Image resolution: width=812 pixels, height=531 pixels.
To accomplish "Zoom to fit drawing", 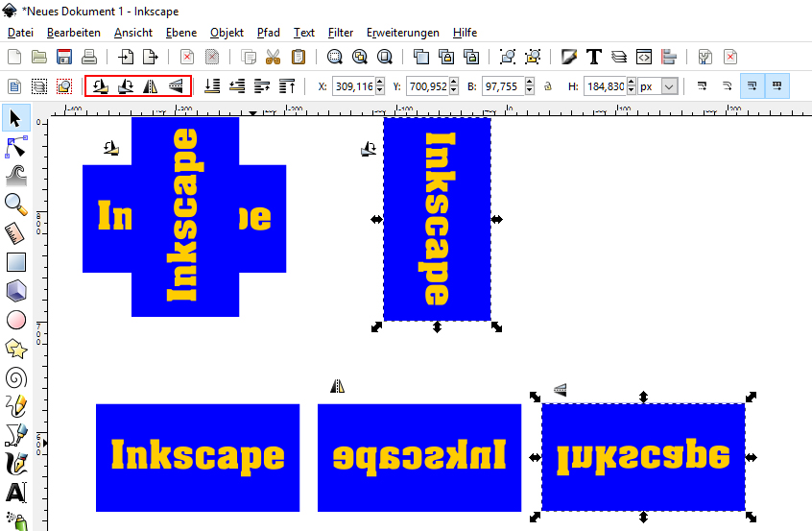I will coord(359,57).
